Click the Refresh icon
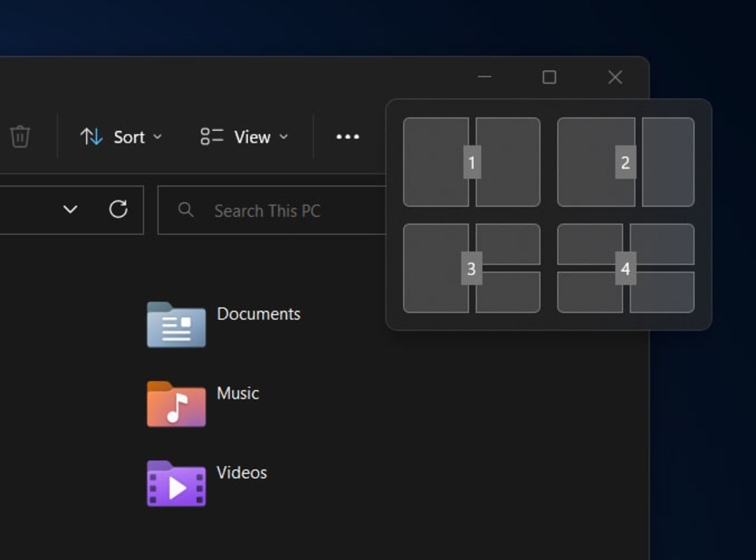756x560 pixels. (118, 210)
